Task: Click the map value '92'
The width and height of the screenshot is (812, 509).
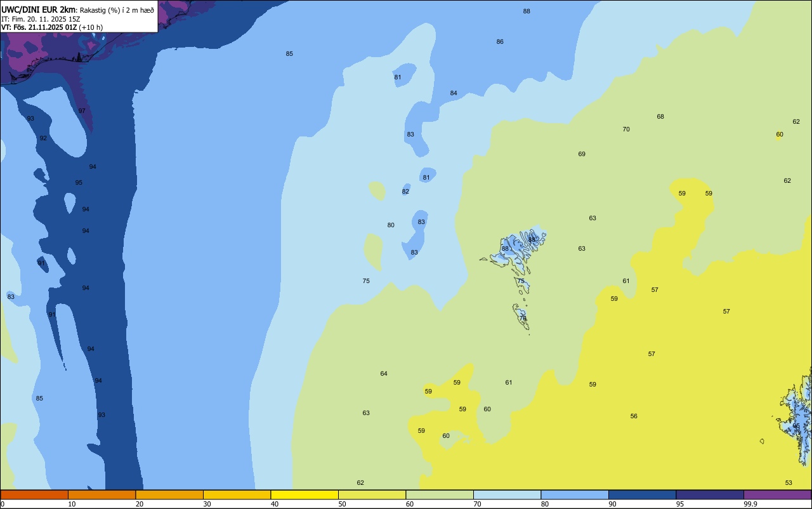Action: 43,138
